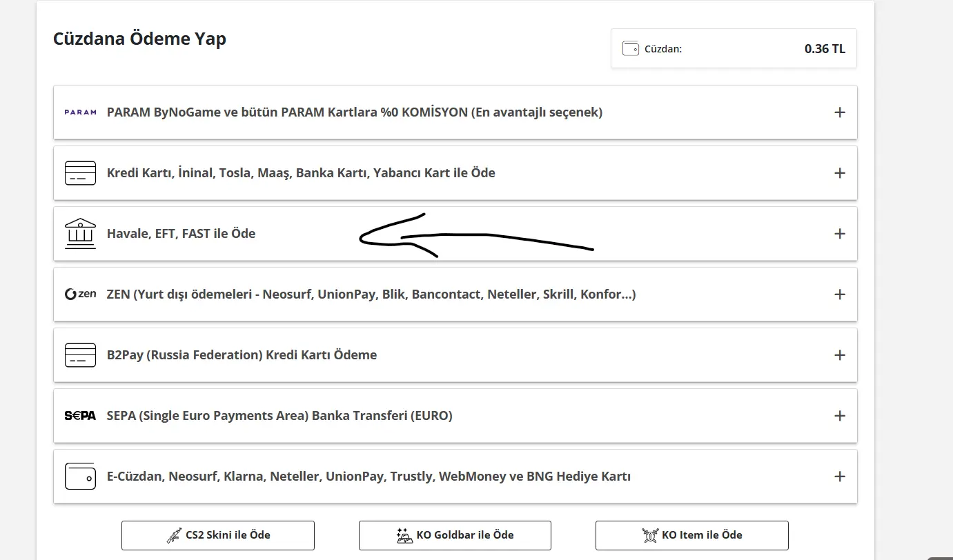Click the bank building icon for Havale
The width and height of the screenshot is (953, 560).
(80, 234)
